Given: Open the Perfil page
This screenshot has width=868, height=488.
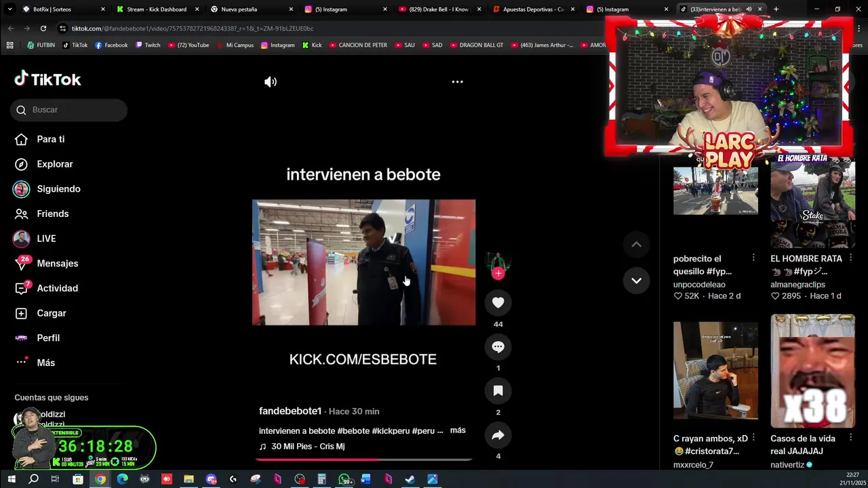Looking at the screenshot, I should (37, 338).
